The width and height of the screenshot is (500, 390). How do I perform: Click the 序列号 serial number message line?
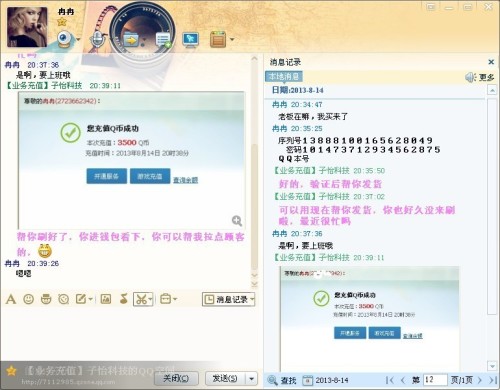click(355, 140)
